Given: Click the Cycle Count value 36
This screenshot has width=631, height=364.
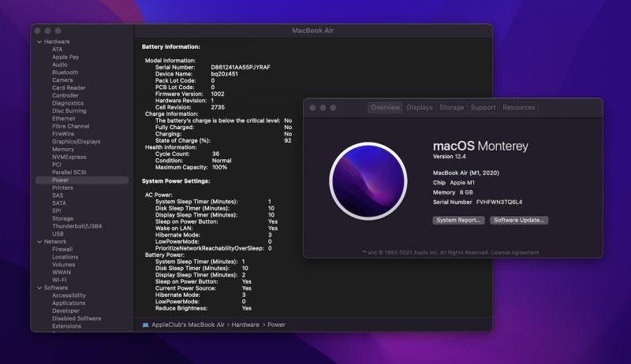Looking at the screenshot, I should [215, 154].
